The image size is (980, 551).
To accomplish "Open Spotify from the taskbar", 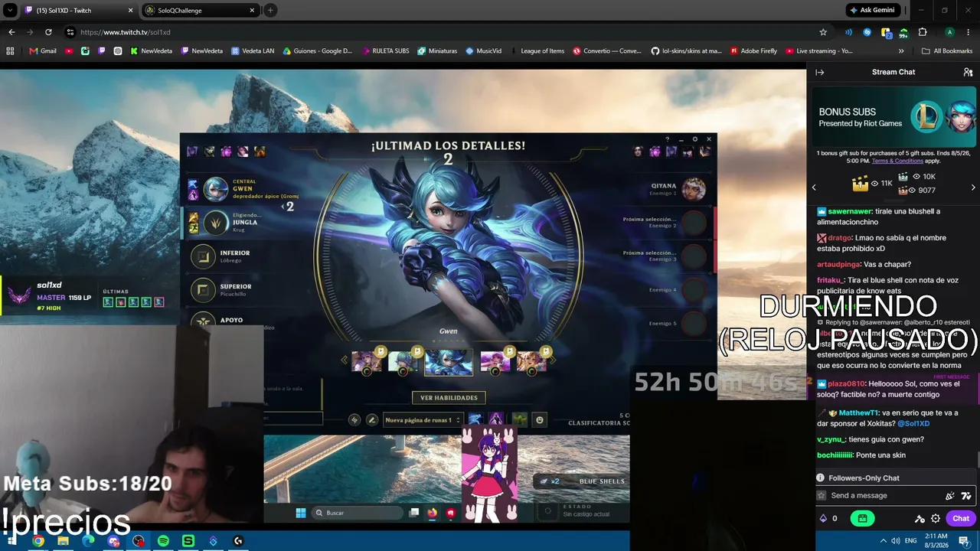I will coord(163,541).
